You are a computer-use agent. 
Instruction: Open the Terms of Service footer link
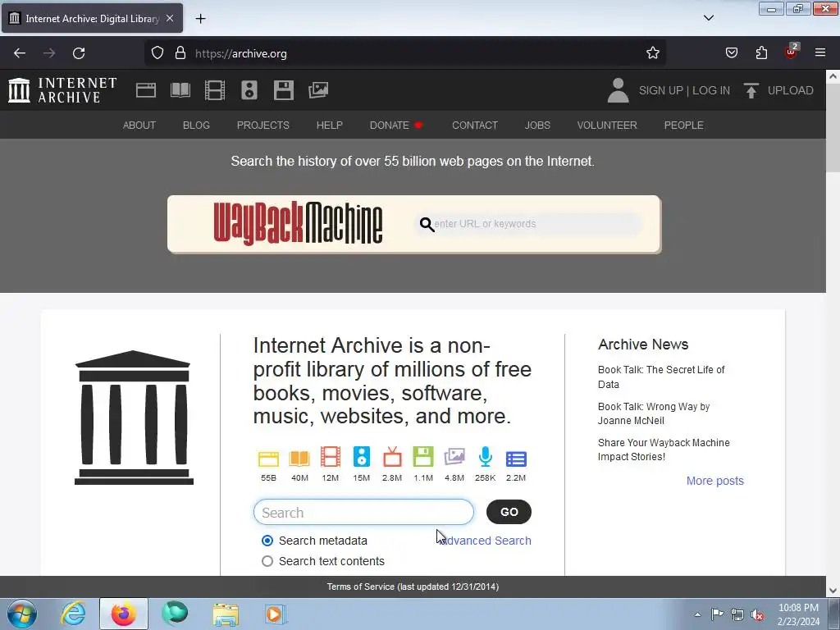(x=413, y=587)
